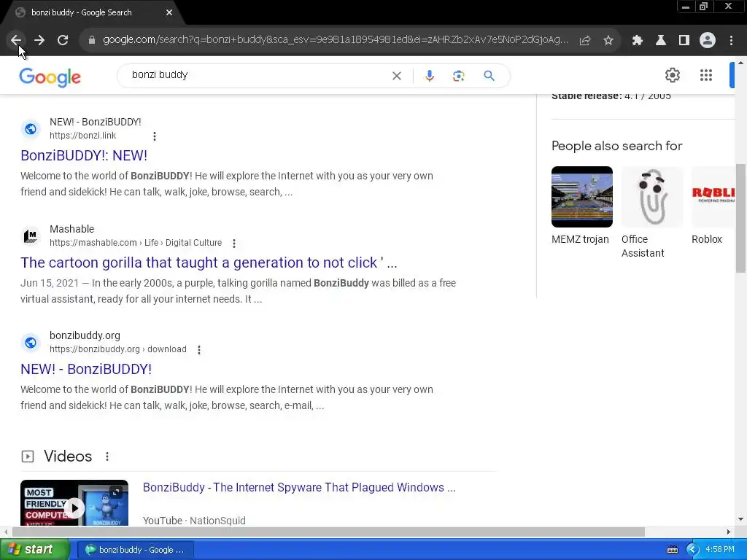Expand hidden tray icons arrow
The width and height of the screenshot is (747, 560).
[692, 550]
